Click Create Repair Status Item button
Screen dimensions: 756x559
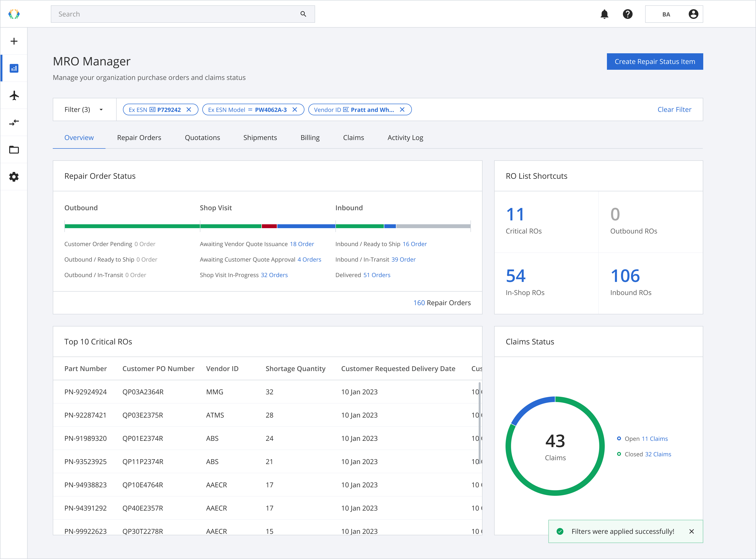coord(655,62)
